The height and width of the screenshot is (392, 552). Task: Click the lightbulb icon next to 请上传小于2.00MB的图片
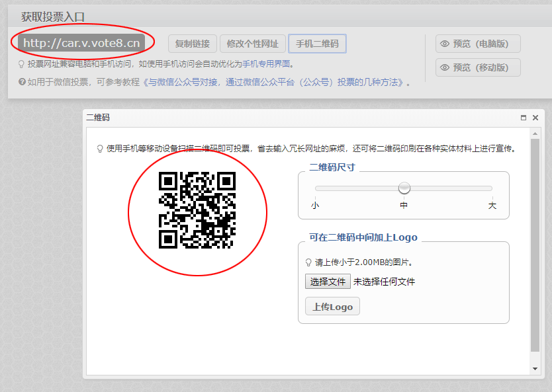(x=308, y=262)
